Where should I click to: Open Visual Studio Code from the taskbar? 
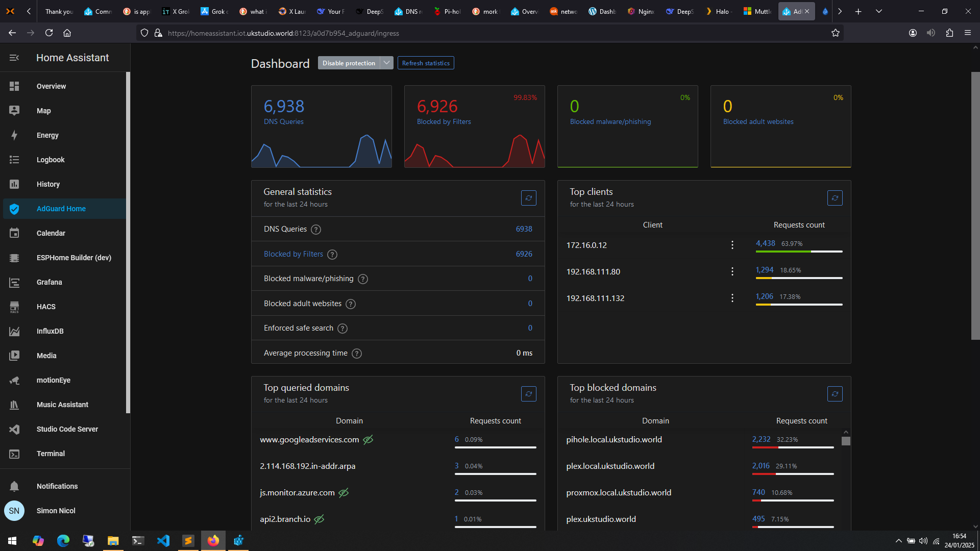pyautogui.click(x=163, y=541)
